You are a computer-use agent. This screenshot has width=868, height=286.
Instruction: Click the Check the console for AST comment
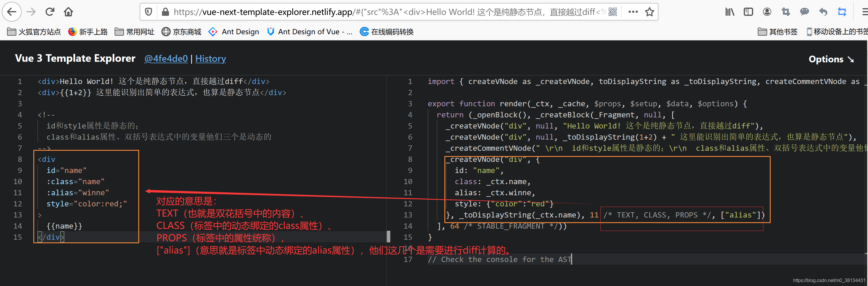(x=499, y=259)
